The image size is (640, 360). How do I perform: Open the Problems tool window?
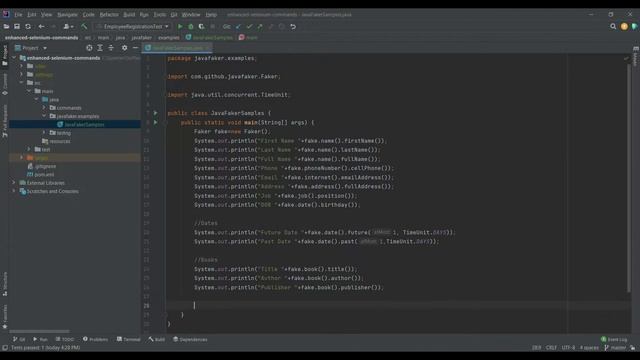(95, 339)
